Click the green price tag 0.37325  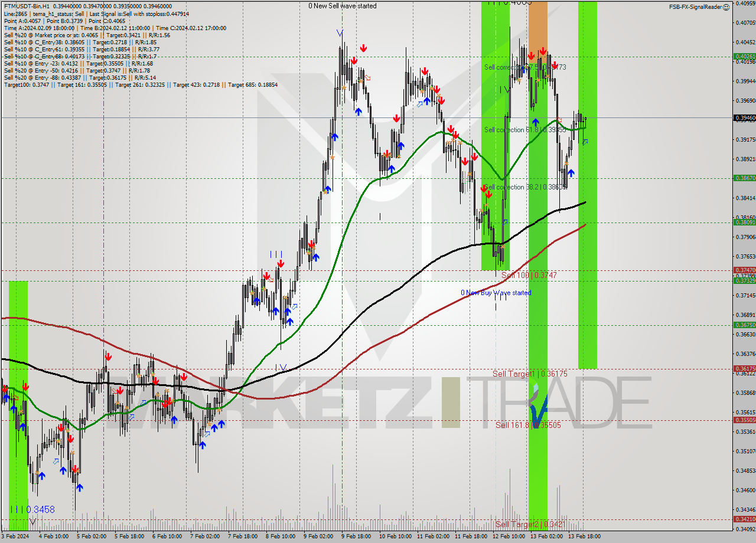tap(745, 281)
